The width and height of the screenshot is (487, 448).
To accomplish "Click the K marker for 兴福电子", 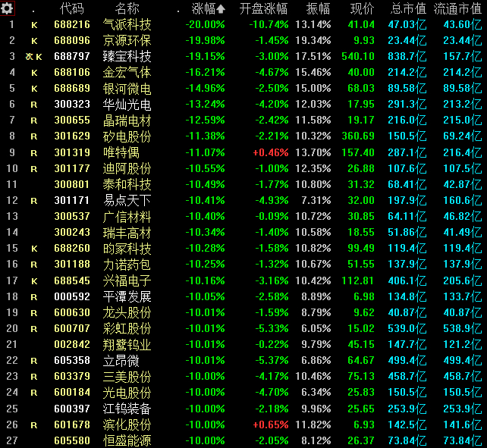I will pos(34,281).
